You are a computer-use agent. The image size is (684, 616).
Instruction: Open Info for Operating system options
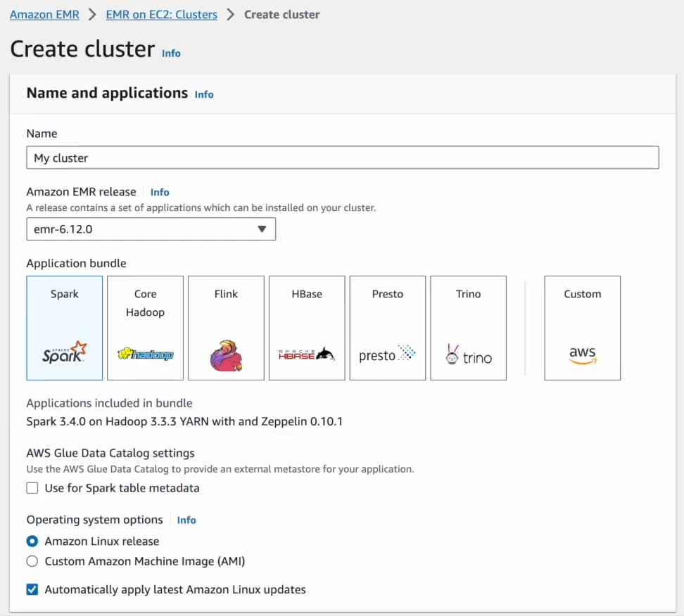186,520
